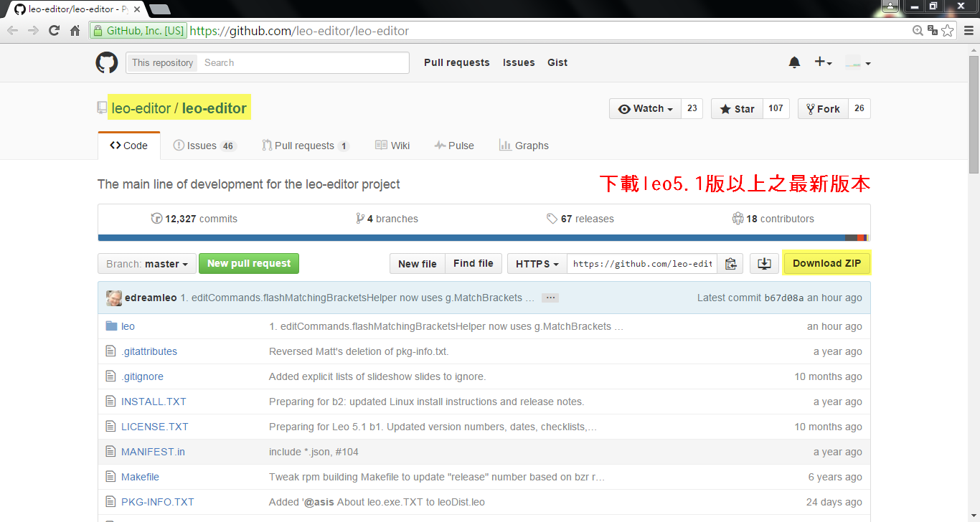Click the file icon for Makefile

110,477
